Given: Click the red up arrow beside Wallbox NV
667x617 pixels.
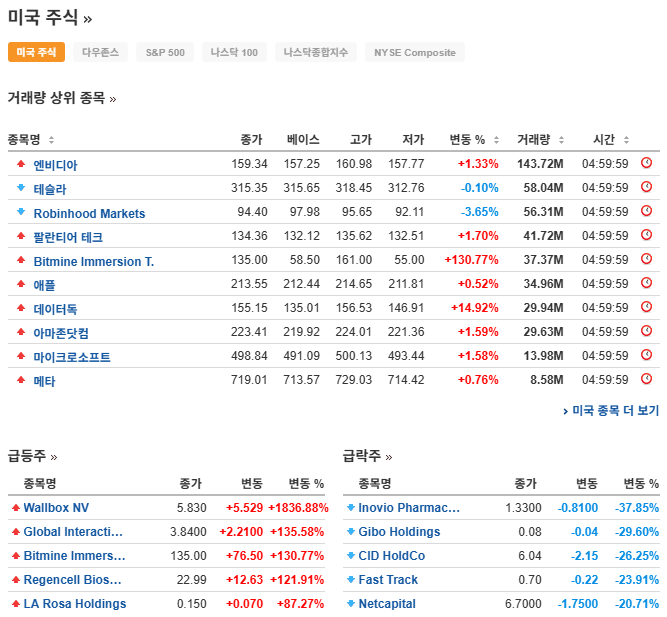Looking at the screenshot, I should (16, 507).
